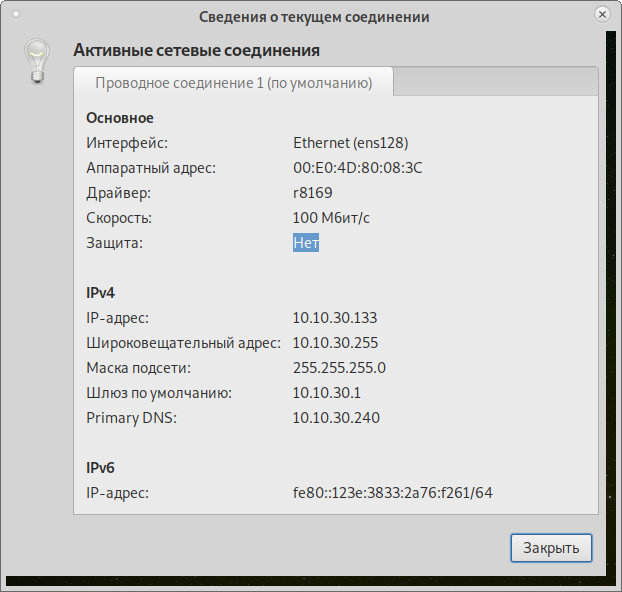Click the IPv4 address 10.10.30.133
Screen dimensions: 622x592
point(334,318)
